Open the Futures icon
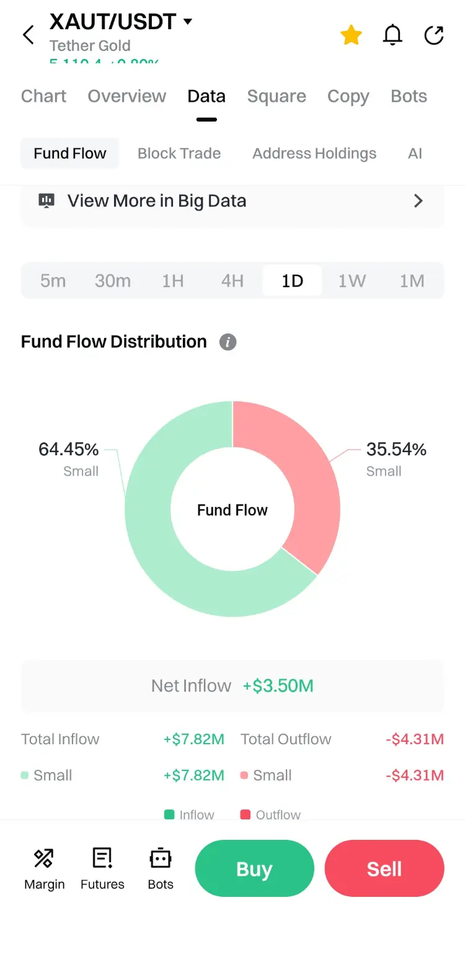465x980 pixels. click(102, 859)
